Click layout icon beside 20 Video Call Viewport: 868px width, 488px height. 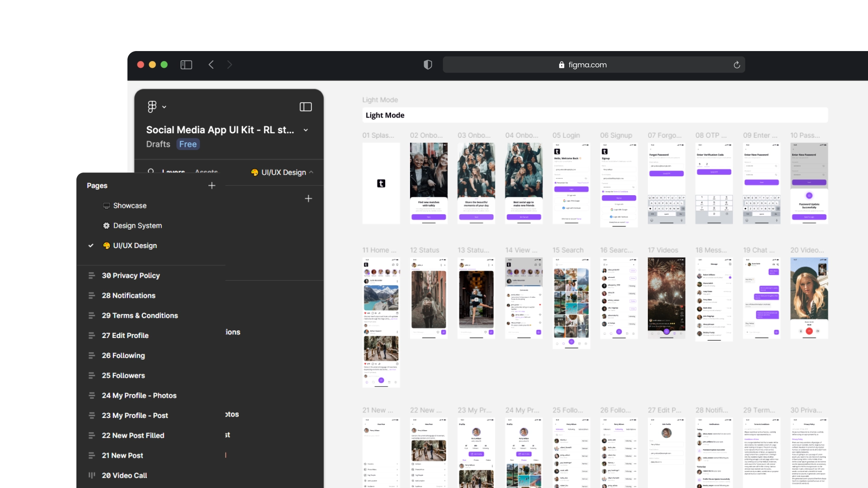92,475
